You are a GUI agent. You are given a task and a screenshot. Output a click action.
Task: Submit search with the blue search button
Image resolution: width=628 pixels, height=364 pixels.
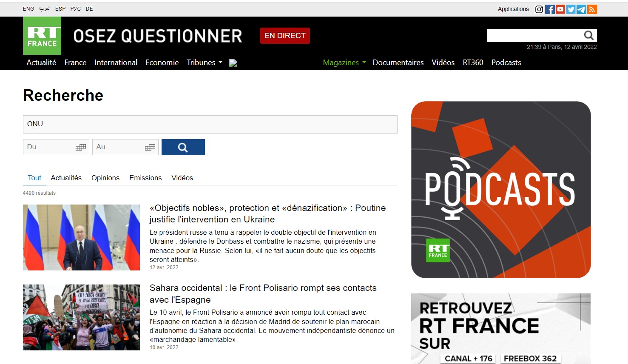click(x=183, y=147)
